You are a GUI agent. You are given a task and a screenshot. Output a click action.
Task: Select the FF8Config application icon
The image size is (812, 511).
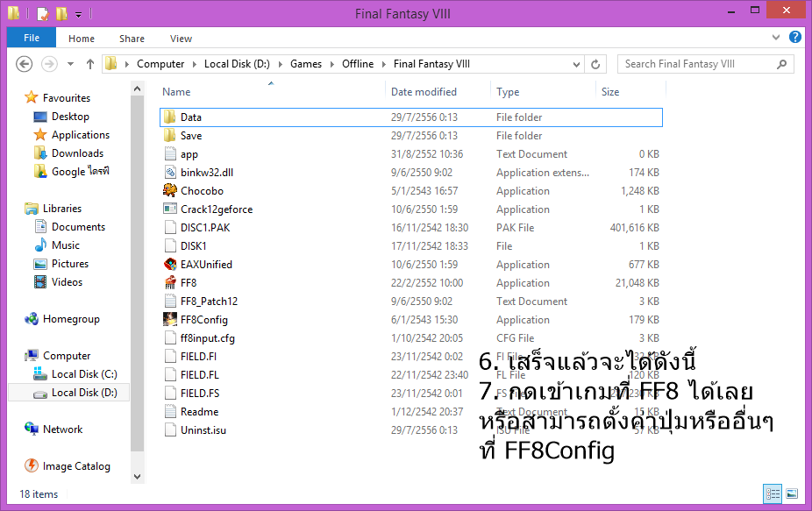tap(170, 319)
